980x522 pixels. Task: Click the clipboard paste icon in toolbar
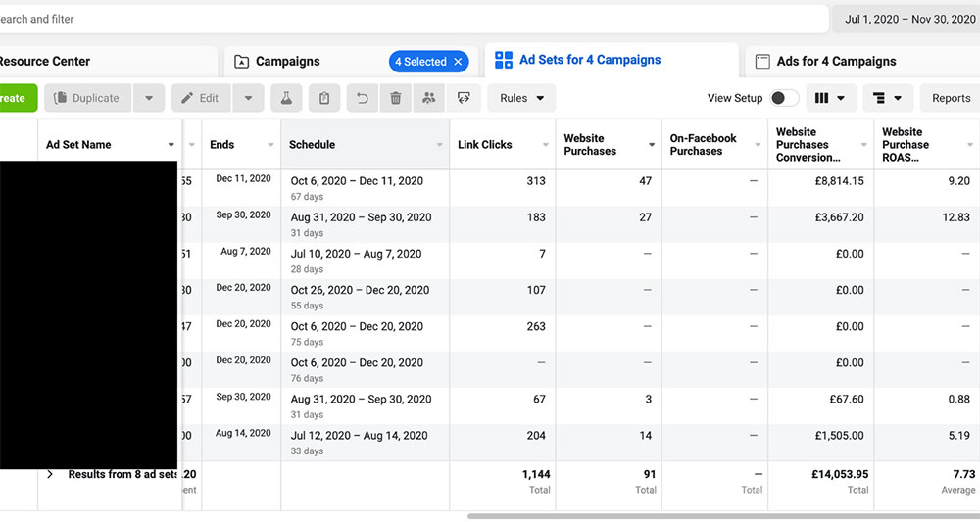pos(324,98)
